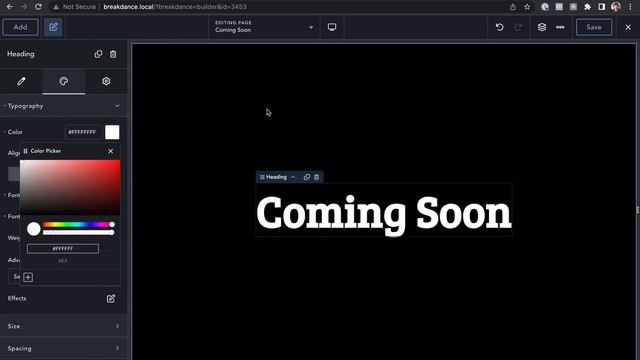This screenshot has width=640, height=360.
Task: Delete element trash icon in Heading panel header
Action: 113,54
